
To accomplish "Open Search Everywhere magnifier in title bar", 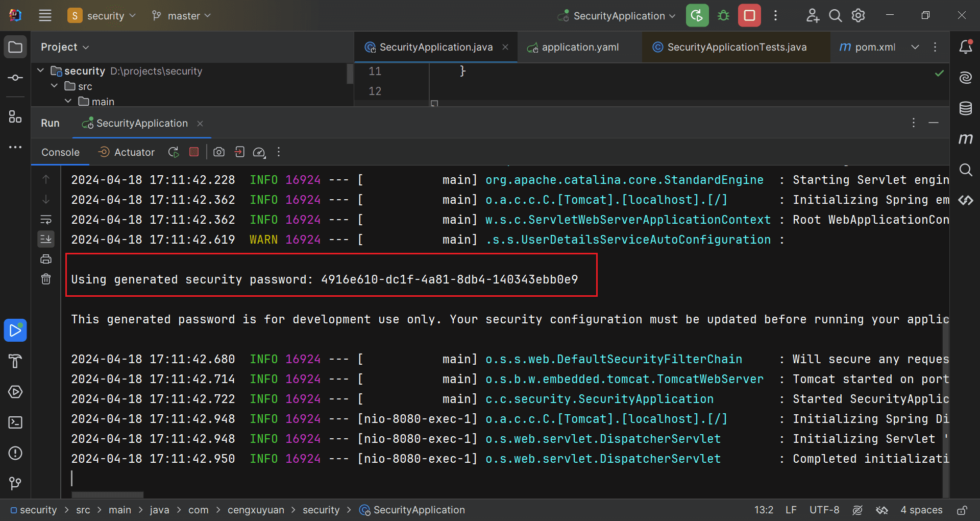I will coord(835,16).
